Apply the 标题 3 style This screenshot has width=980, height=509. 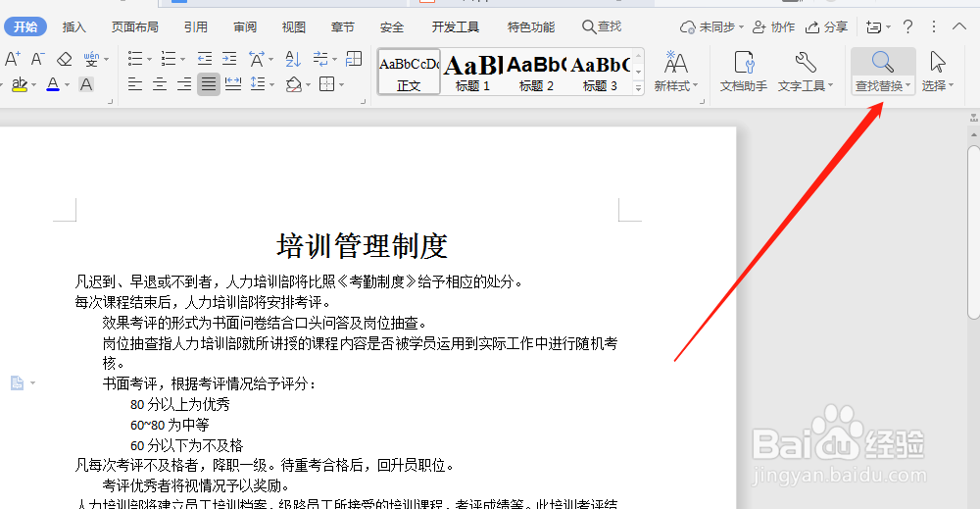(x=600, y=72)
